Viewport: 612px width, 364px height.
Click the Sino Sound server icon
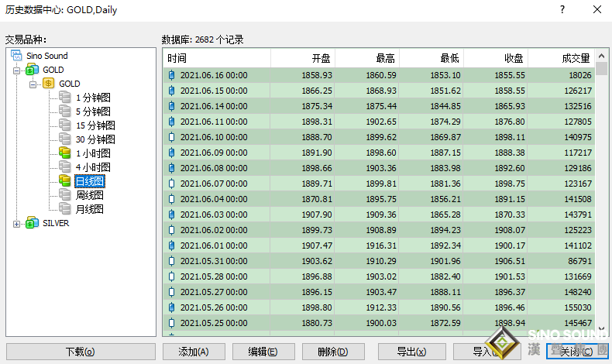coord(16,56)
